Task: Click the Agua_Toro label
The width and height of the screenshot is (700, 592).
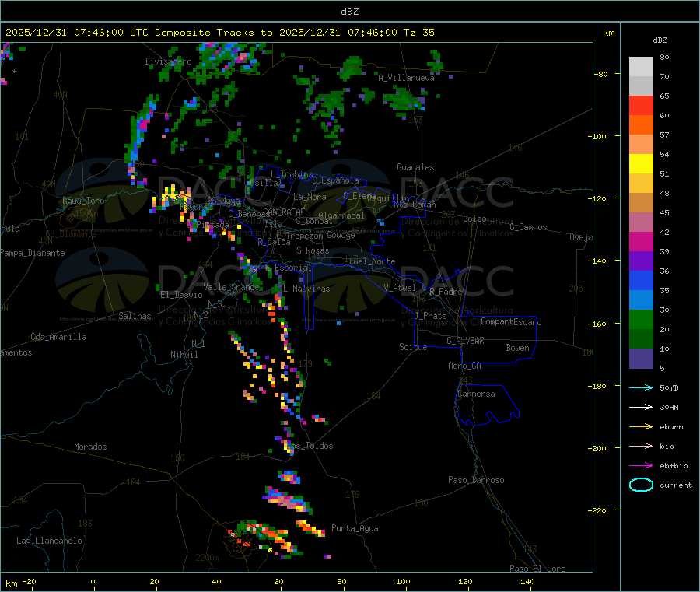Action: pyautogui.click(x=83, y=201)
